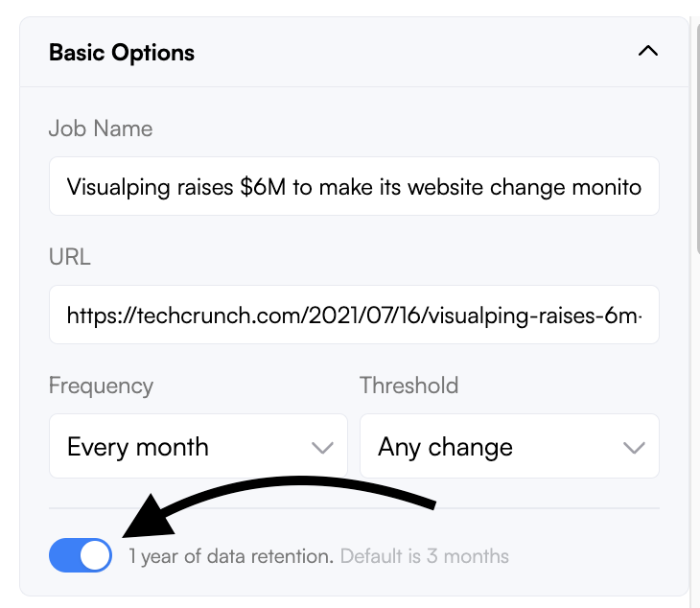Collapse the Basic Options section chevron
Screen dimensions: 700x608
click(648, 51)
